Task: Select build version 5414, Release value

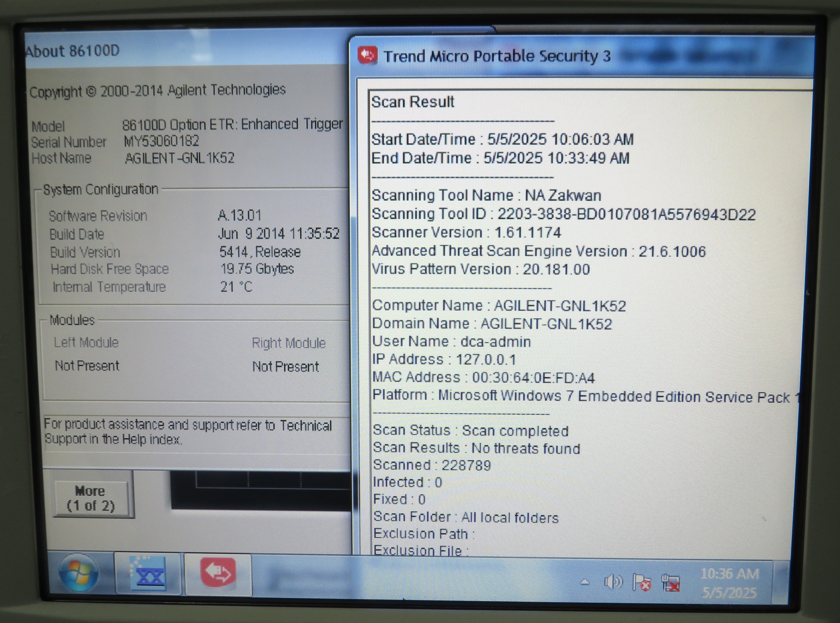Action: coord(260,252)
